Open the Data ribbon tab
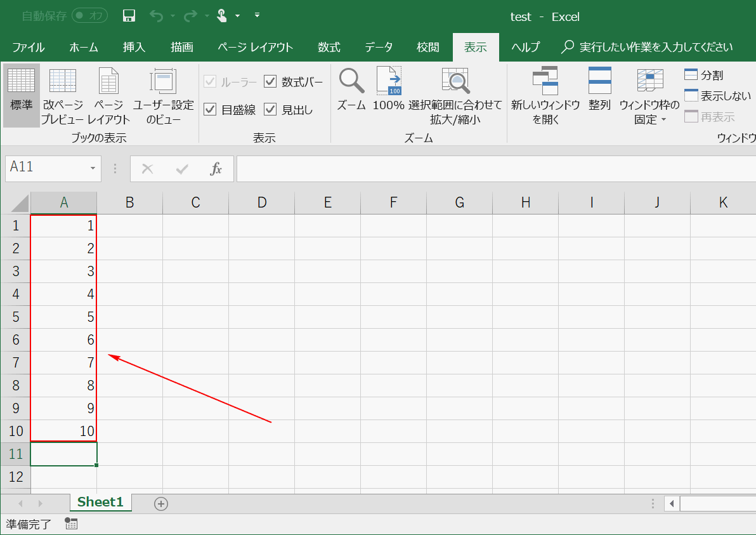This screenshot has width=756, height=535. (x=379, y=47)
